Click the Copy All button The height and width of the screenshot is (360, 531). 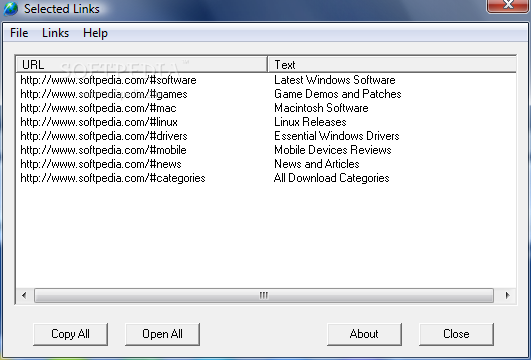tap(70, 334)
